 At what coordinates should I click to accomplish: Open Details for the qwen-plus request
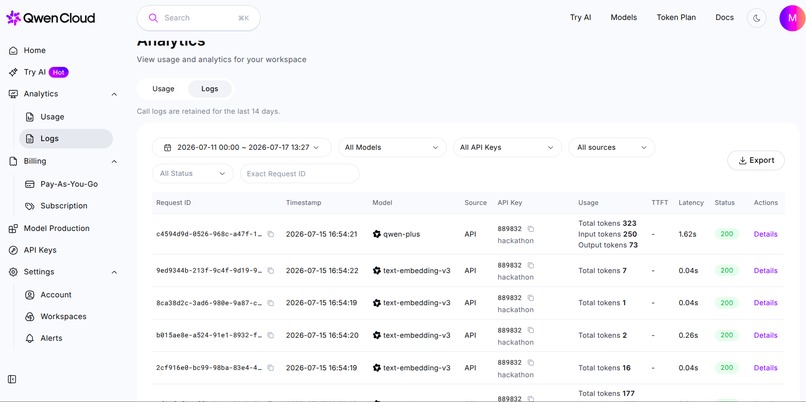click(x=765, y=234)
